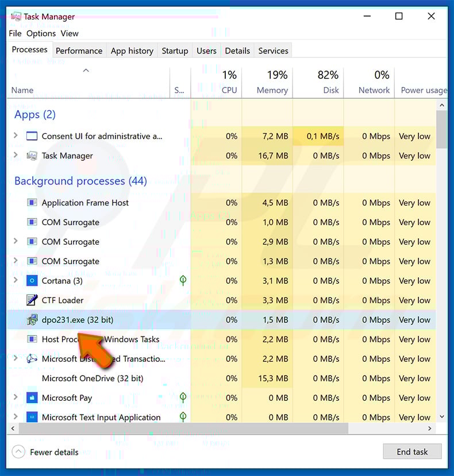The width and height of the screenshot is (454, 476).
Task: Click the vertical scrollbar up arrow
Action: point(442,105)
